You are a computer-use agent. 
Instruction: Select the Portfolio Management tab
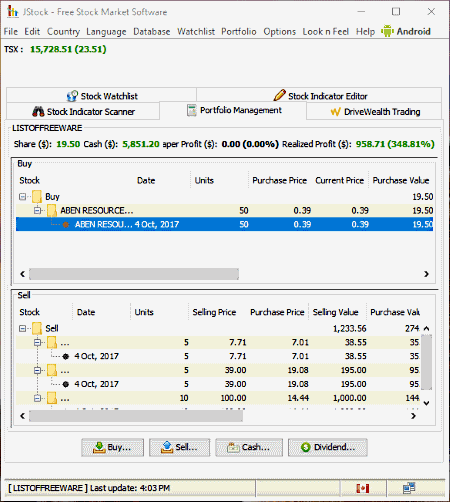pyautogui.click(x=233, y=110)
